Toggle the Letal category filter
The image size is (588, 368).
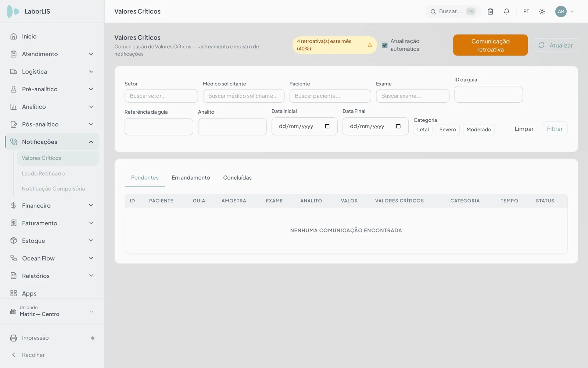(423, 130)
